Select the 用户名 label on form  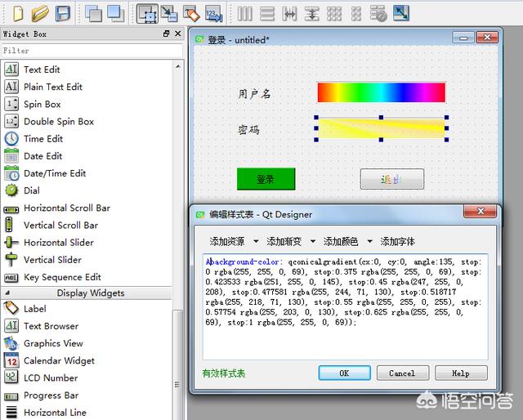coord(254,94)
